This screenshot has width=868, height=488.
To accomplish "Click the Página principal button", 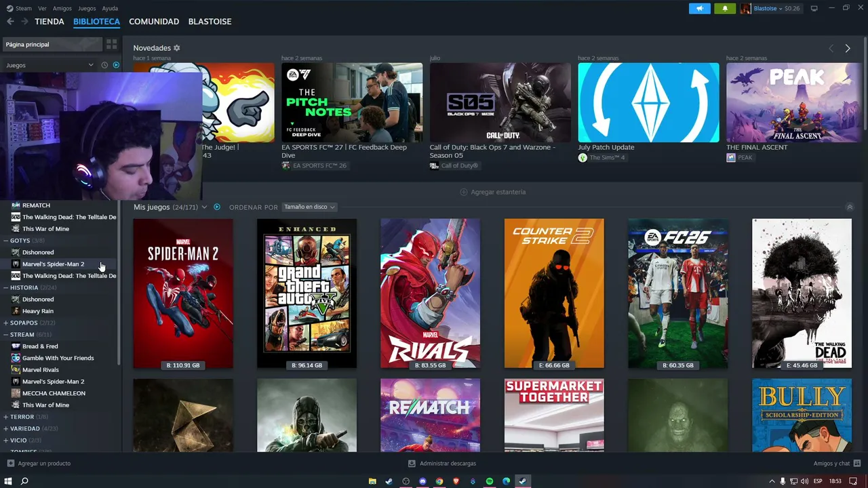I will pos(52,44).
